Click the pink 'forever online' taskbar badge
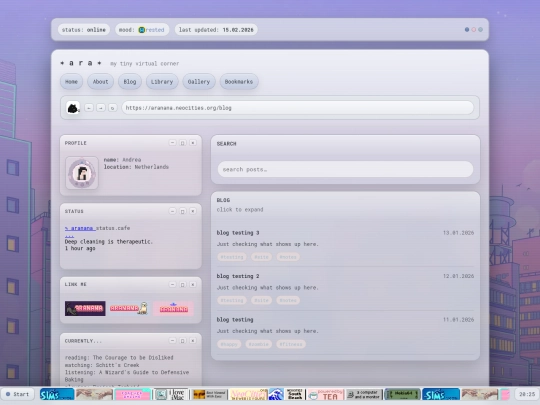 pyautogui.click(x=132, y=394)
